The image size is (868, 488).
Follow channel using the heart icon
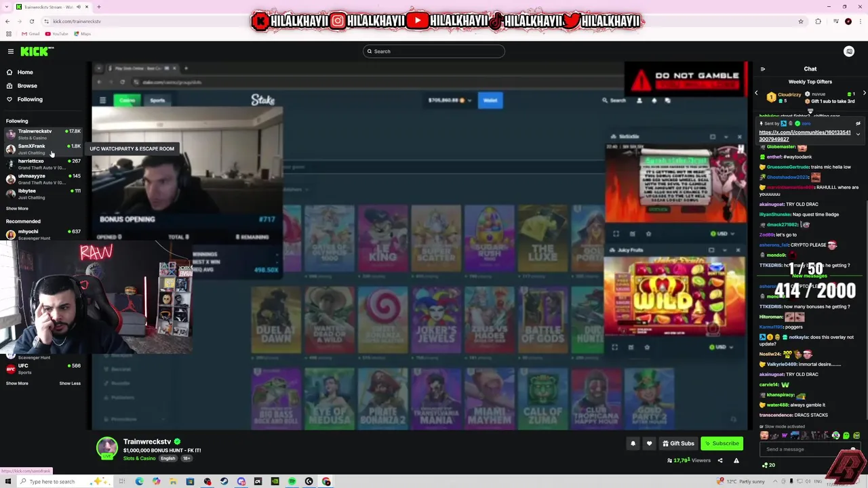(x=649, y=443)
